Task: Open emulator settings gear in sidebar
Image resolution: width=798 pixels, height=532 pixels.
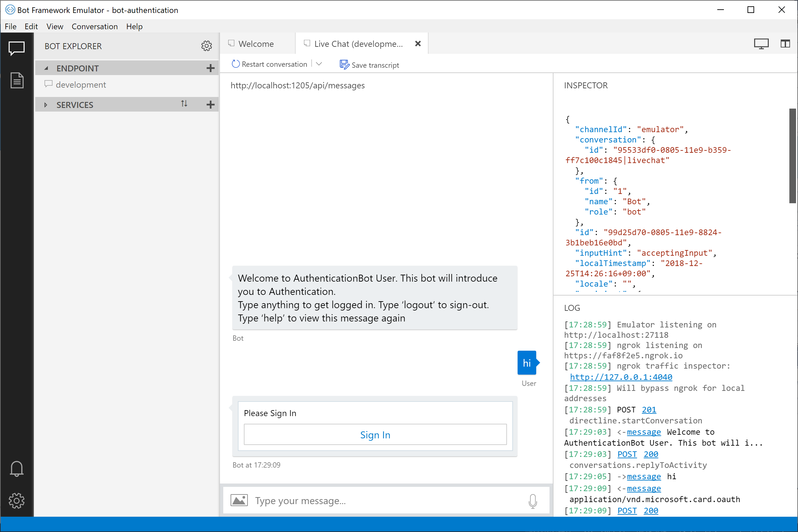Action: pyautogui.click(x=16, y=500)
